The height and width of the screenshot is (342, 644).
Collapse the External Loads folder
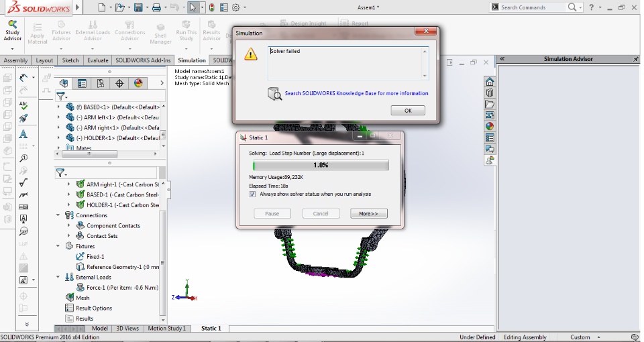(x=58, y=277)
